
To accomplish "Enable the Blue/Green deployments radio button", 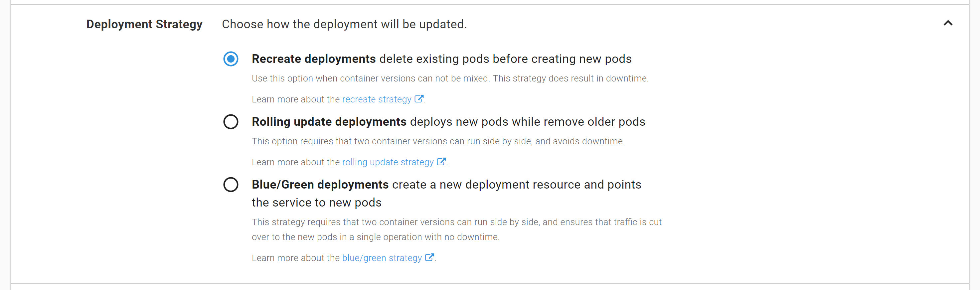I will [x=231, y=185].
